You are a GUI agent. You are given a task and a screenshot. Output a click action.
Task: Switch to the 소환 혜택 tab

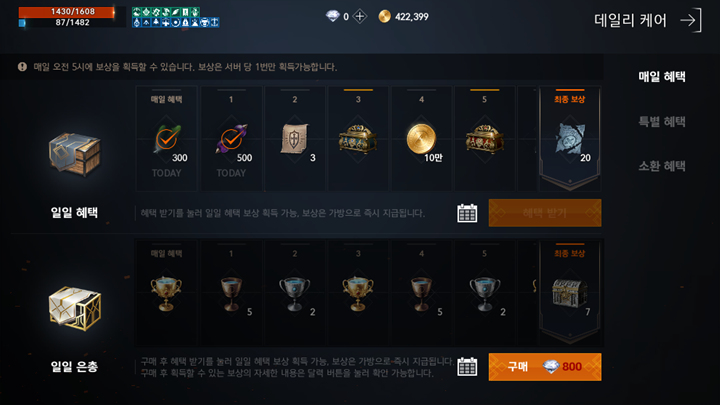pos(662,166)
